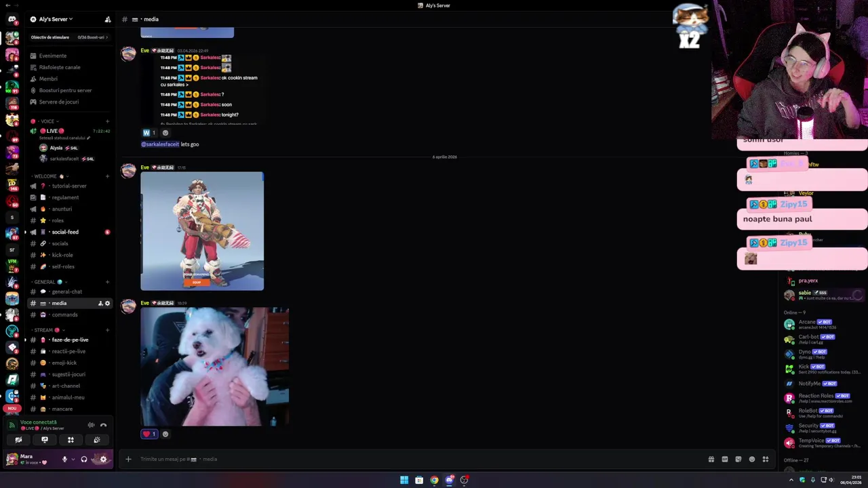Open Windows Start menu
Viewport: 868px width, 488px height.
404,480
